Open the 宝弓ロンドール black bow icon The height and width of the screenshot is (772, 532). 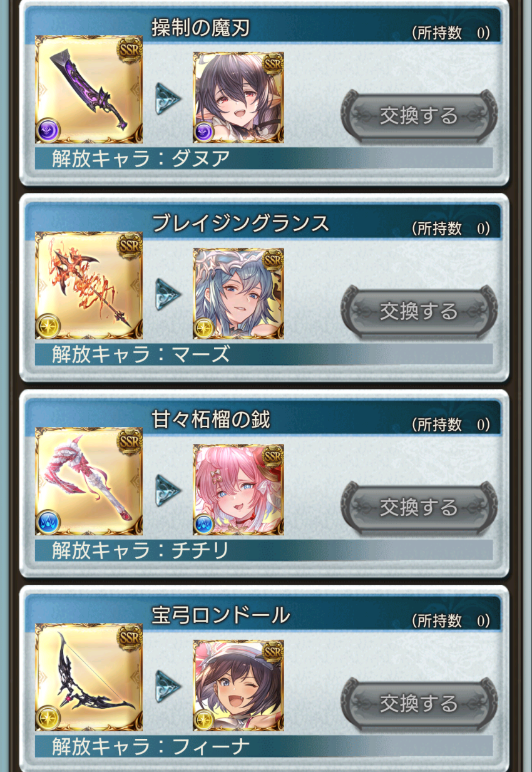tap(89, 677)
